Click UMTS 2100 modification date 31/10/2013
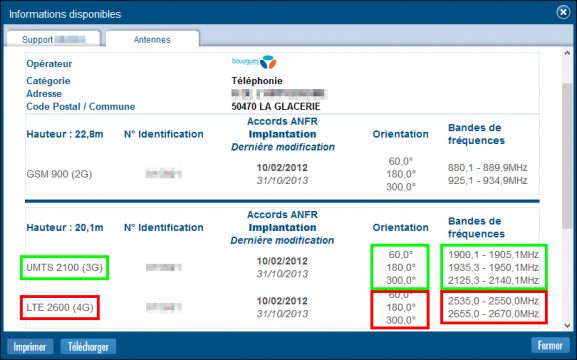This screenshot has height=360, width=577. click(282, 274)
